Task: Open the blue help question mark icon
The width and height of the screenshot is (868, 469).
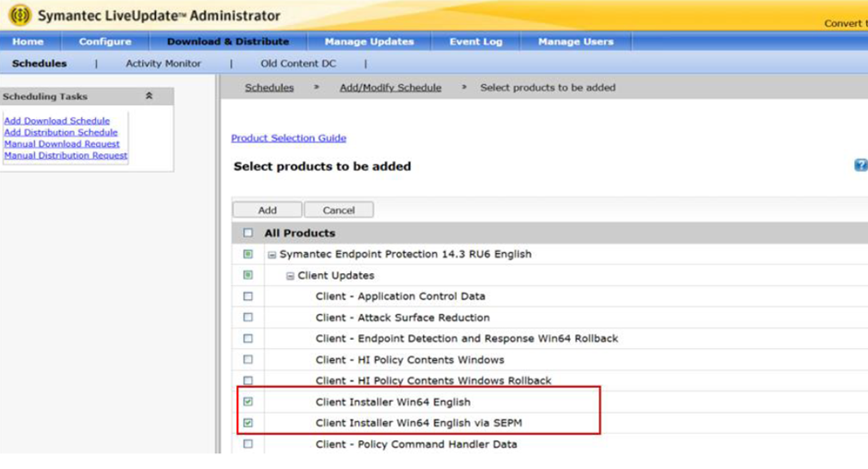Action: (x=861, y=165)
